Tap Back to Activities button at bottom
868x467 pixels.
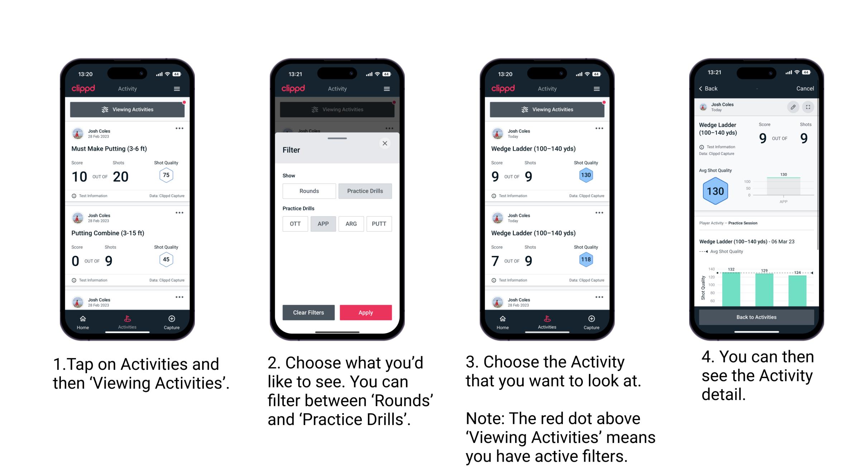[x=757, y=317]
